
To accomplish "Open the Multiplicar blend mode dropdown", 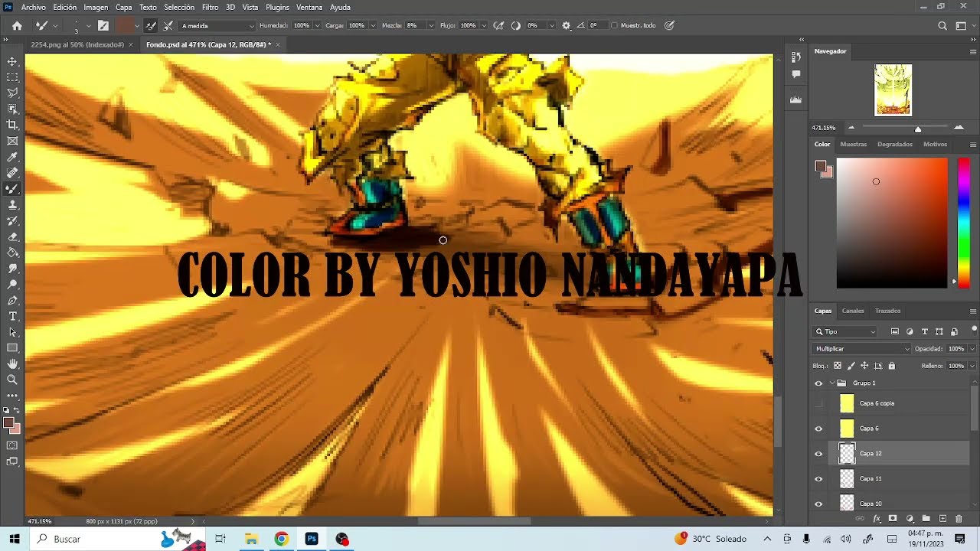I will click(x=861, y=349).
